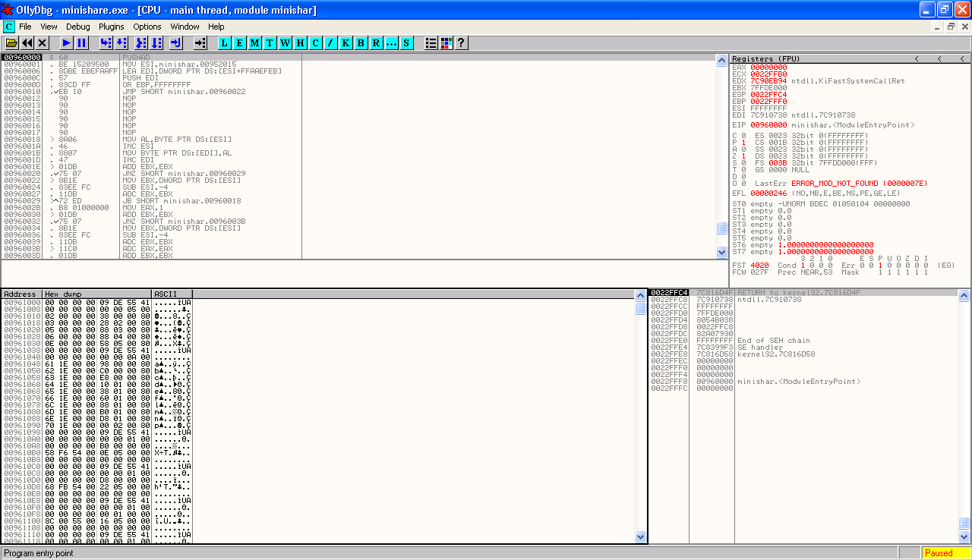Restart the program with the rewind icon

pyautogui.click(x=27, y=43)
